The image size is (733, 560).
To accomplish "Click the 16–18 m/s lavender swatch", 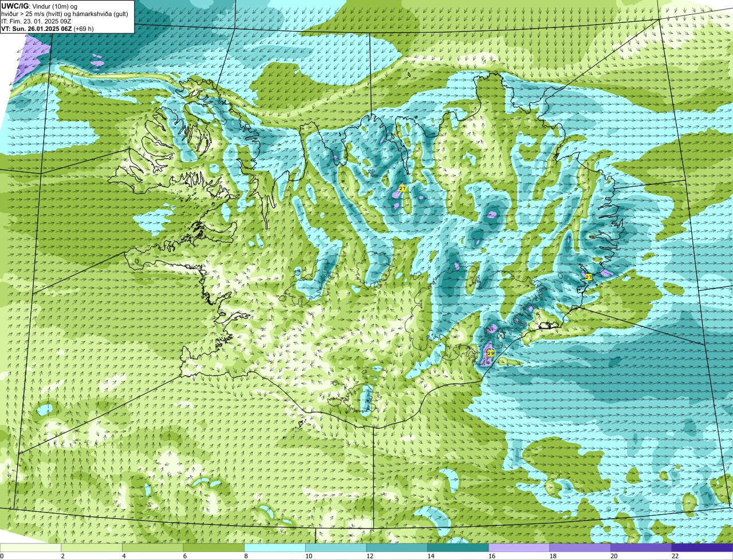I will 519,547.
